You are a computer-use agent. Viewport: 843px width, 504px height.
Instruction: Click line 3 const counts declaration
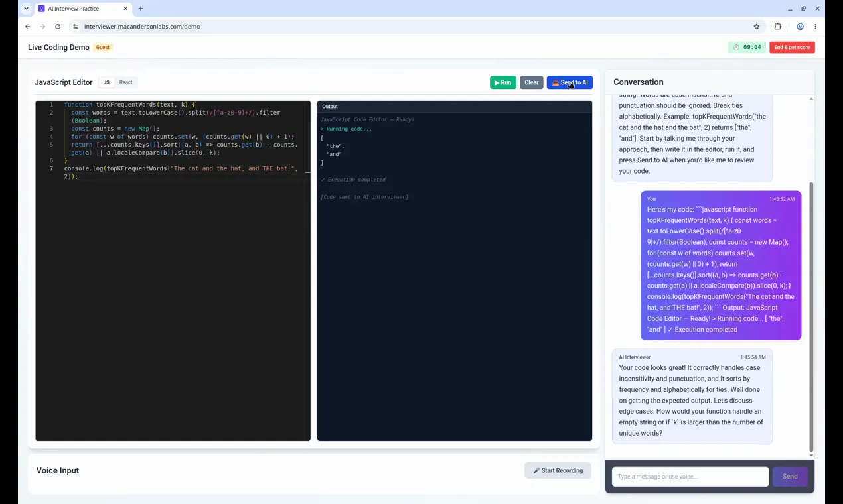[x=115, y=129]
